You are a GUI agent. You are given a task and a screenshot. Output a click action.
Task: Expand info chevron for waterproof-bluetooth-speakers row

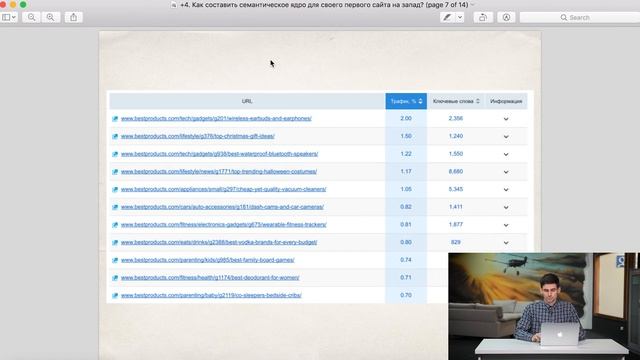point(506,154)
